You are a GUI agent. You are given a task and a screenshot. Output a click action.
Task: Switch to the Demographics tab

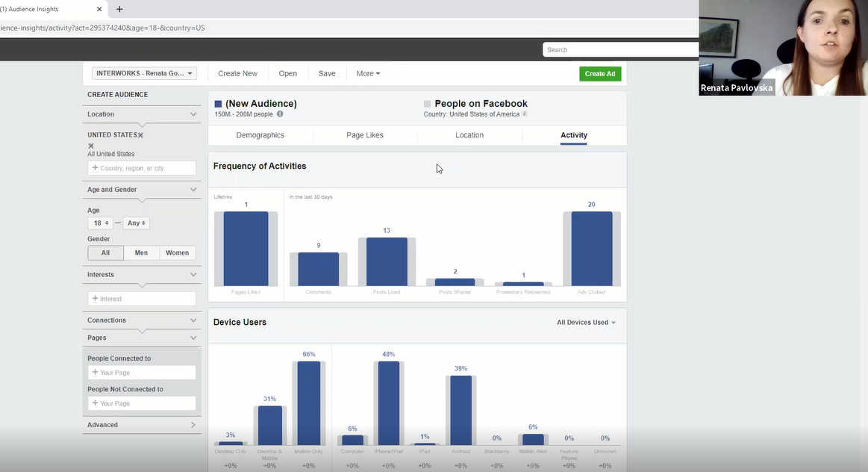[x=260, y=135]
